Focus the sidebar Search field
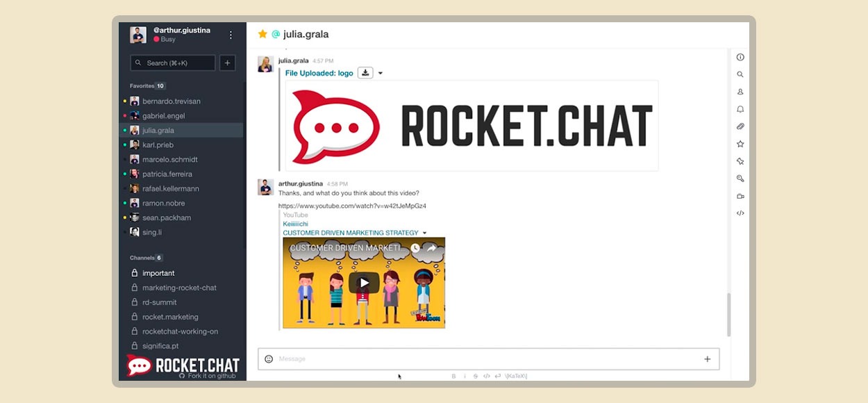Viewport: 868px width, 403px height. point(173,63)
